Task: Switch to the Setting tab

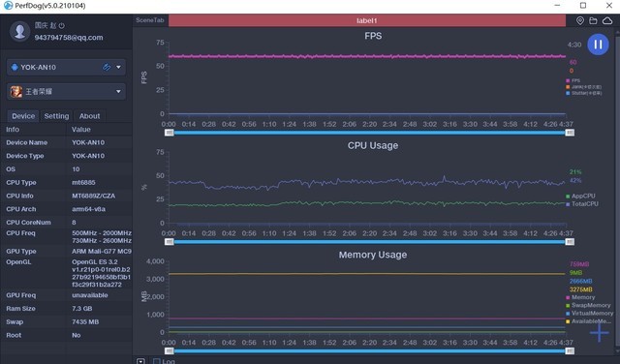Action: point(56,116)
